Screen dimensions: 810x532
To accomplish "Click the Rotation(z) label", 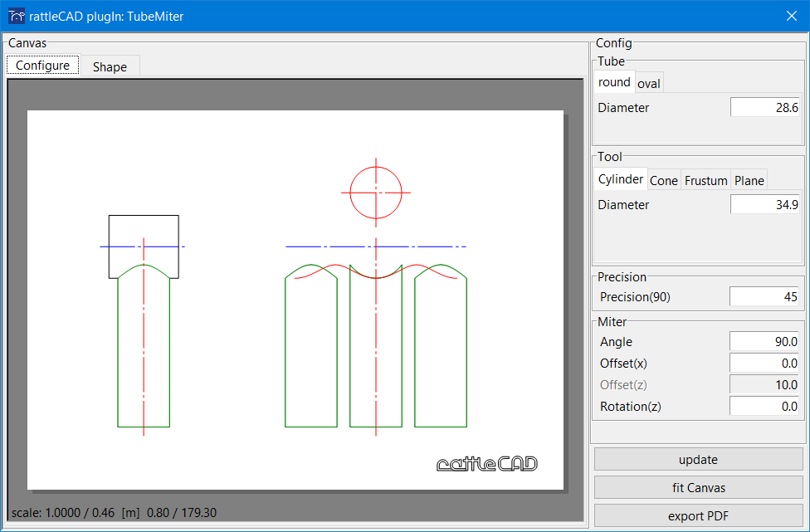I will pos(630,407).
